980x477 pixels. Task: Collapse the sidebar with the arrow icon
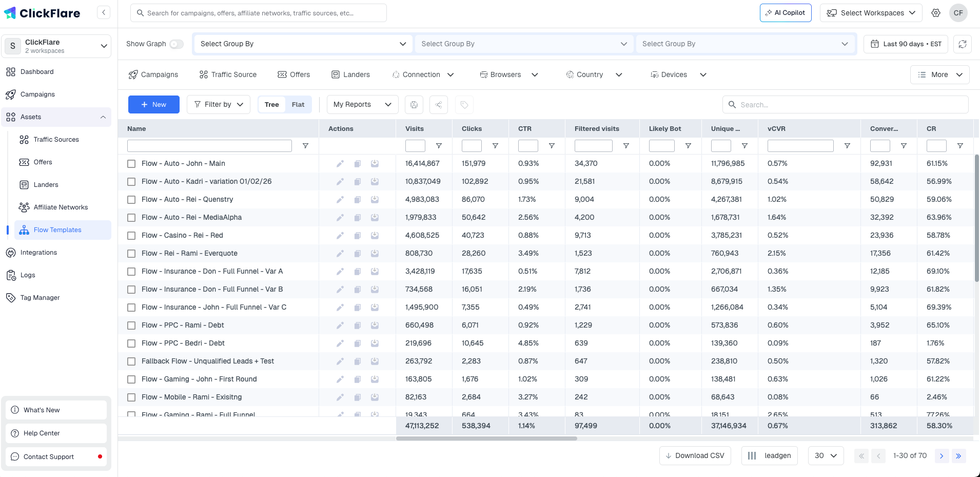(x=104, y=12)
